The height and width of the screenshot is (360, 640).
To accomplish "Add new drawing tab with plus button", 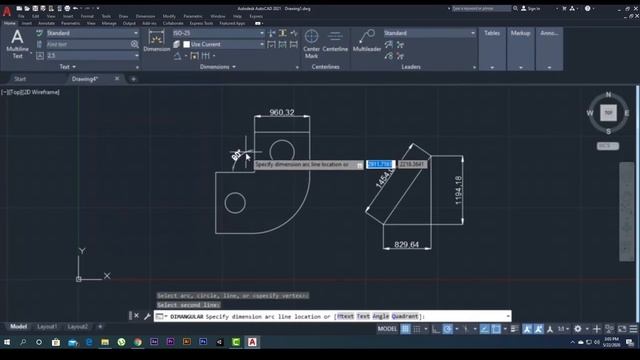I will coord(133,79).
